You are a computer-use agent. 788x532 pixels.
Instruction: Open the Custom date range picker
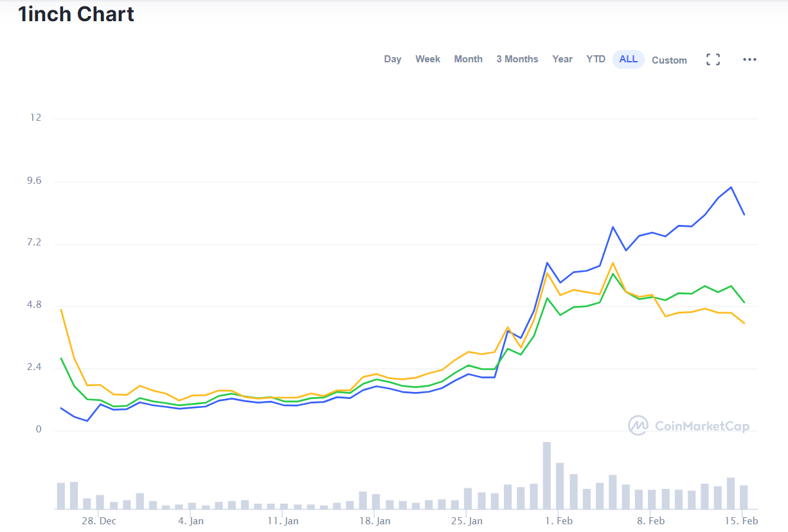tap(669, 60)
